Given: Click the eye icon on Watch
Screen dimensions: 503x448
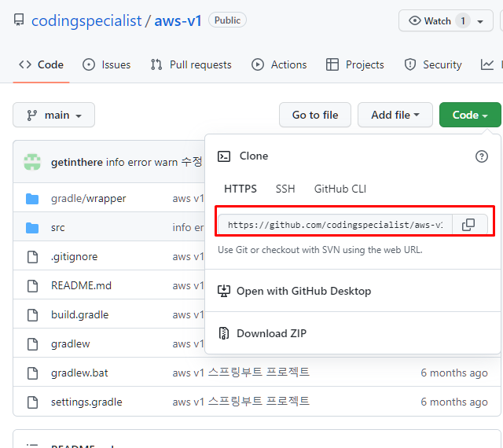Looking at the screenshot, I should 414,21.
